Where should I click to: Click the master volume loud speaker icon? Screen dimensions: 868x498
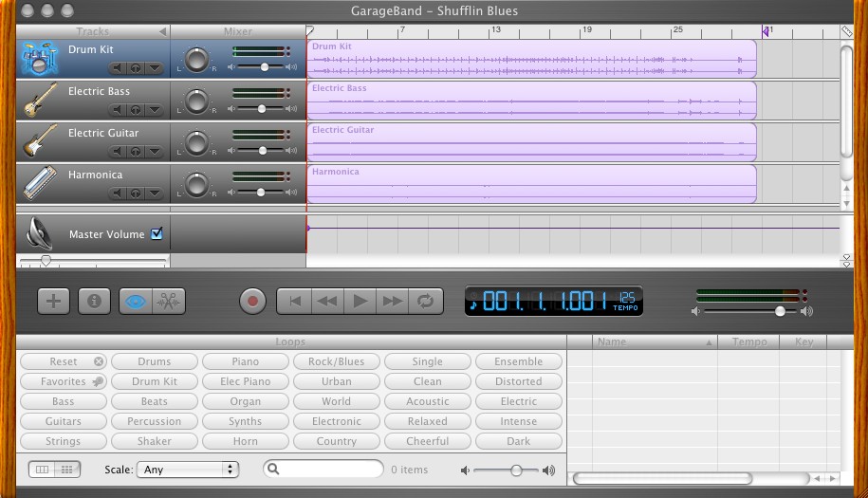coord(807,311)
